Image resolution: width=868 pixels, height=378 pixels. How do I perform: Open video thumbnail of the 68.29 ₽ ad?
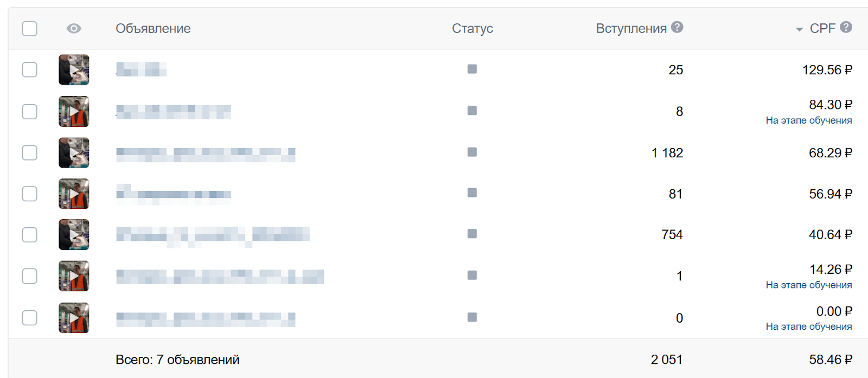pos(74,152)
